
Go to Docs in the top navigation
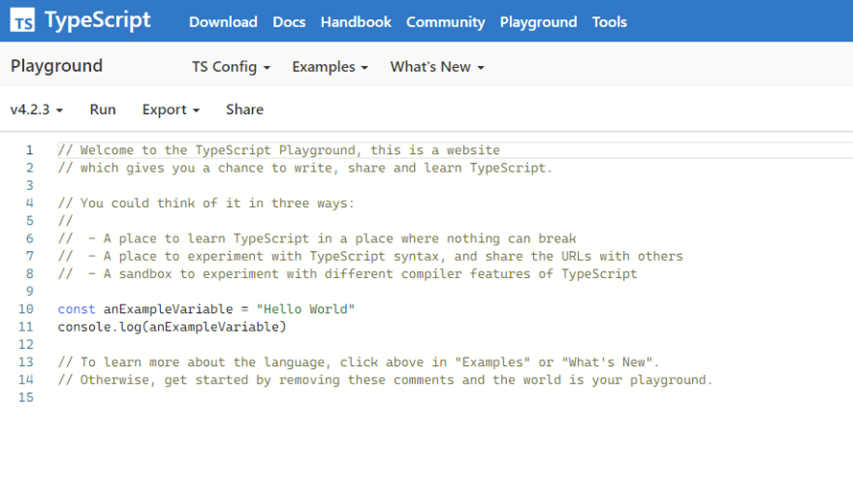[x=289, y=21]
